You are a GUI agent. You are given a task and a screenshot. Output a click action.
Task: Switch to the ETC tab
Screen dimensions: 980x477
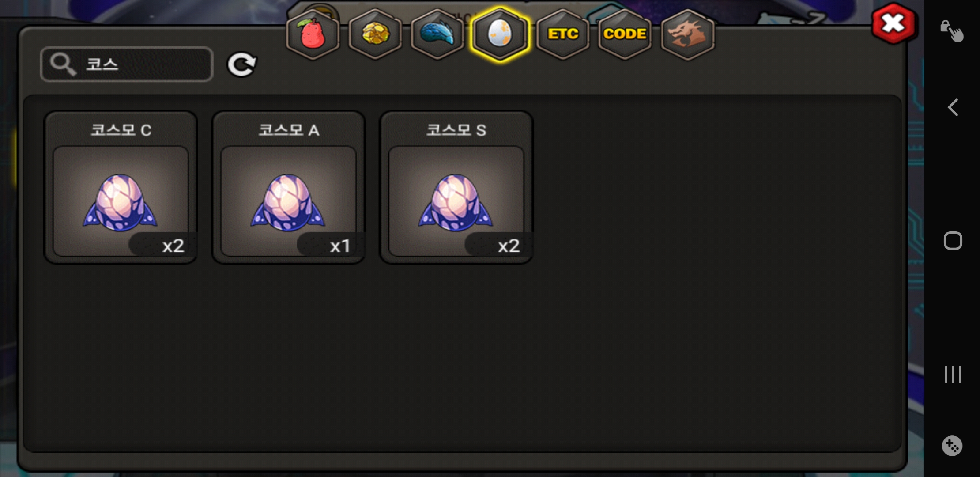563,34
